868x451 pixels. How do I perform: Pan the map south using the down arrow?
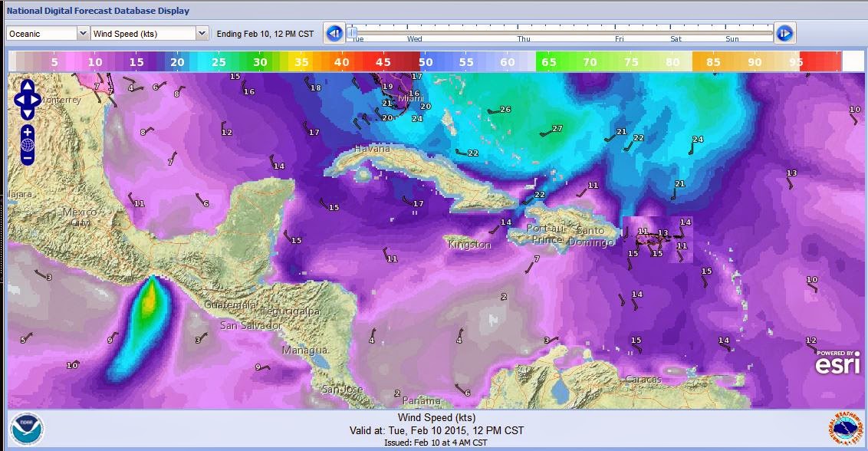point(28,114)
